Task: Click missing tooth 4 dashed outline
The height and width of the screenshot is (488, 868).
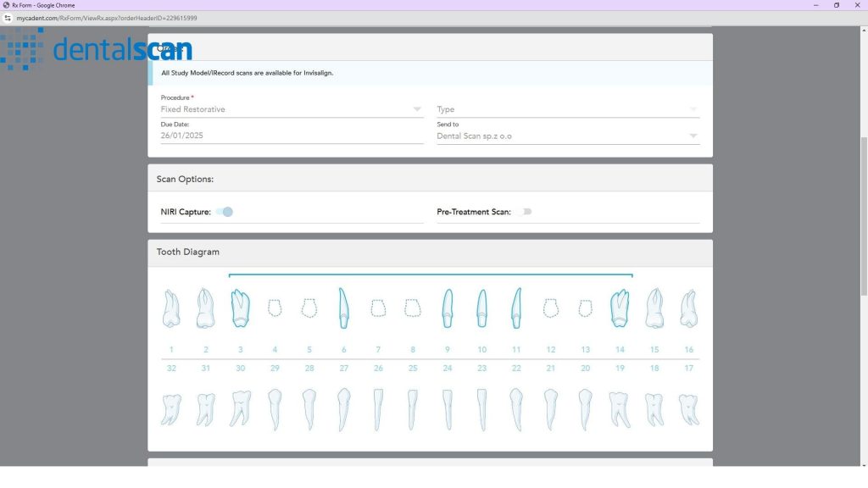Action: [x=275, y=308]
